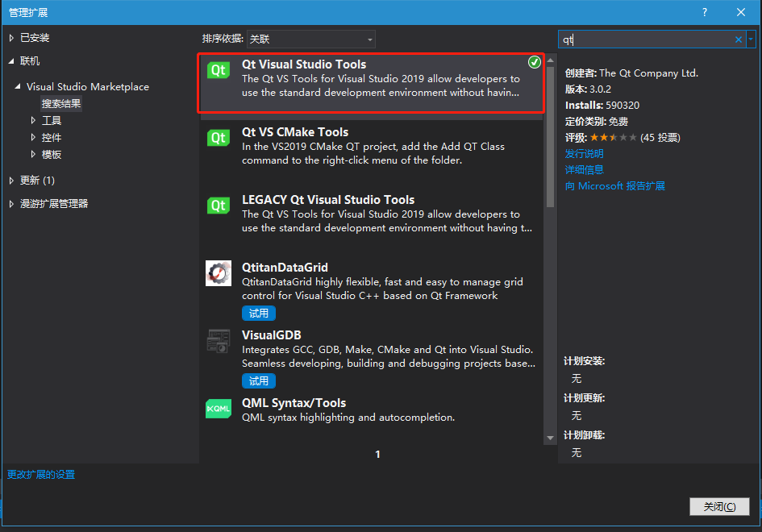Click the QtitanDataGrid extension icon

219,273
